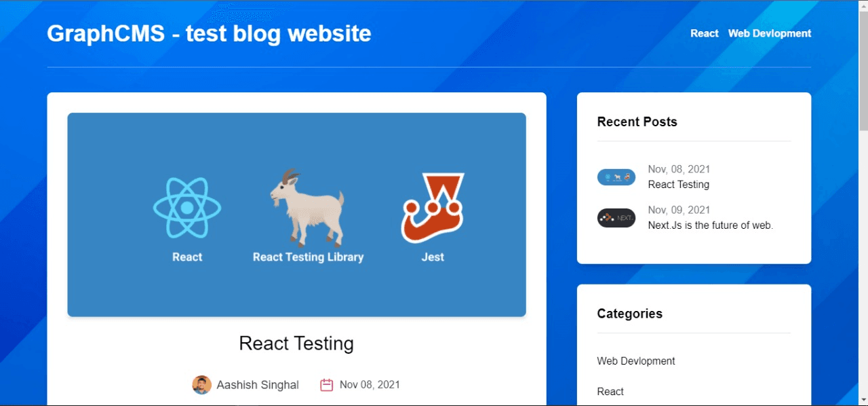Click the Next.Js post thumbnail
The width and height of the screenshot is (868, 406).
coord(616,217)
